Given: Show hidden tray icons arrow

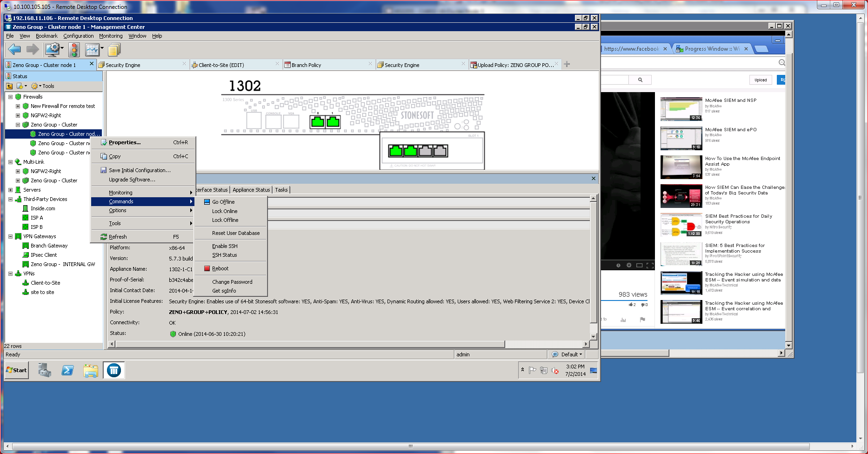Looking at the screenshot, I should (x=522, y=370).
